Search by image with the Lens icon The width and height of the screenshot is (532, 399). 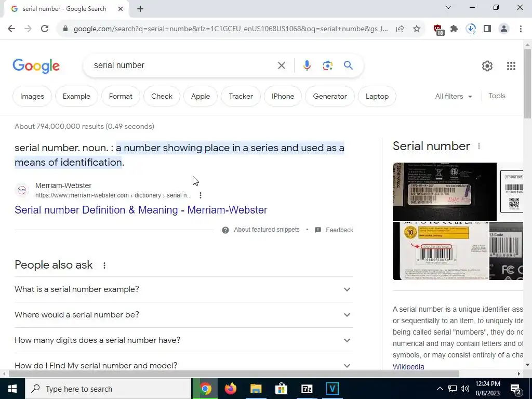(327, 65)
